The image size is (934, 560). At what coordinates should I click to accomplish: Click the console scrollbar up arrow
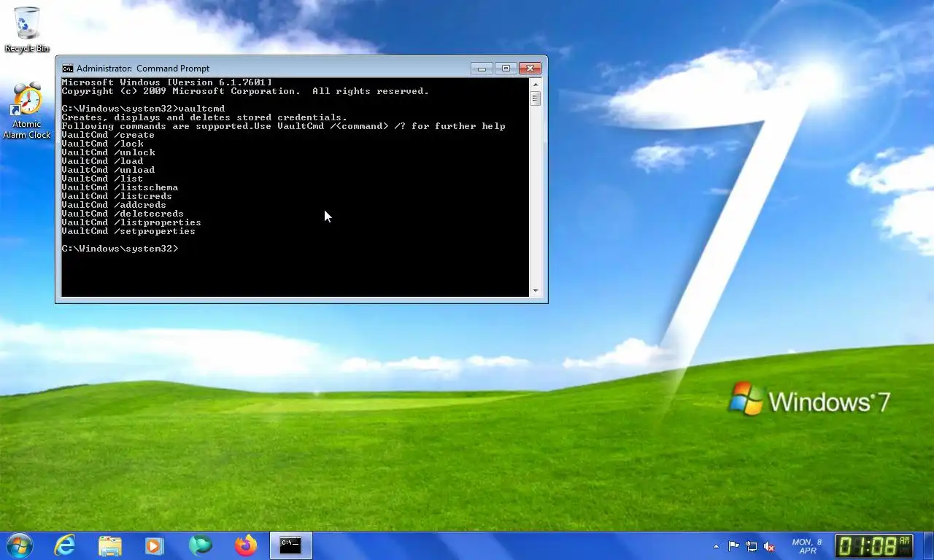click(x=536, y=84)
